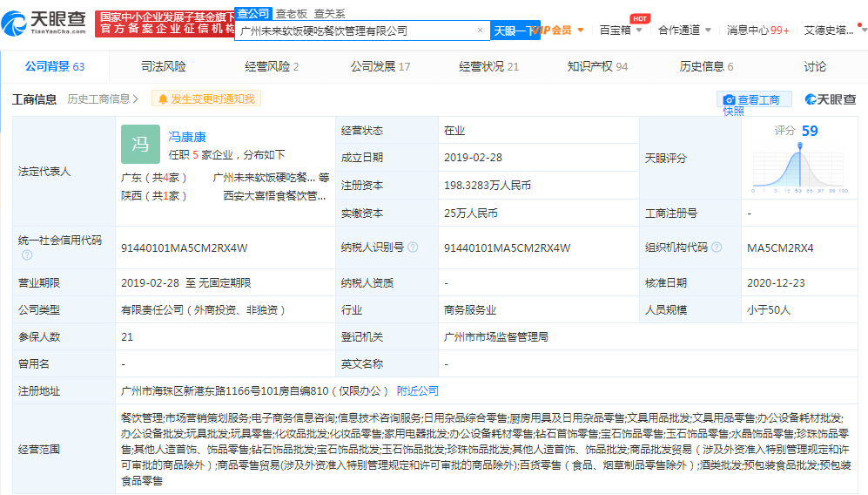Switch to the 公司发展 17 tab

tap(380, 66)
